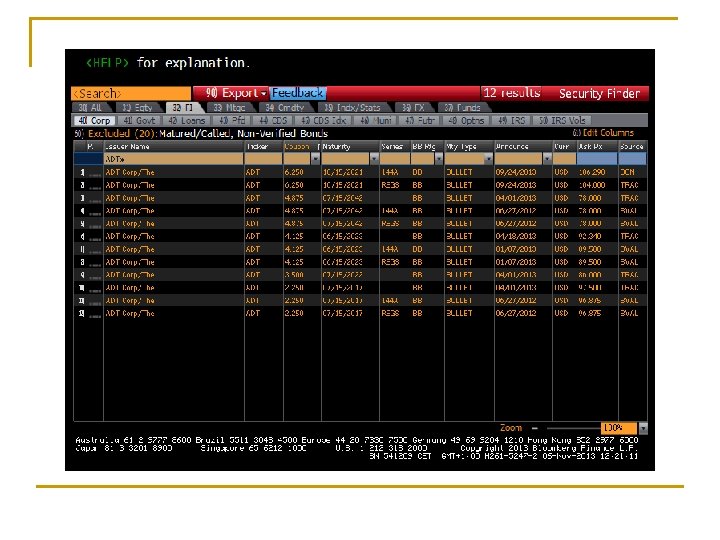This screenshot has width=720, height=540.
Task: Switch to the 34) Cmdty tab
Action: pyautogui.click(x=285, y=107)
